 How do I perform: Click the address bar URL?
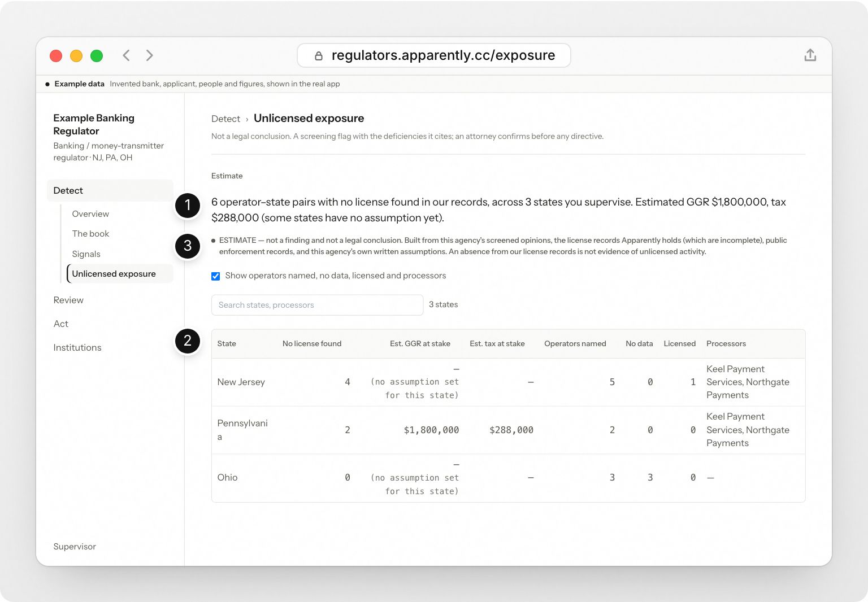[443, 55]
